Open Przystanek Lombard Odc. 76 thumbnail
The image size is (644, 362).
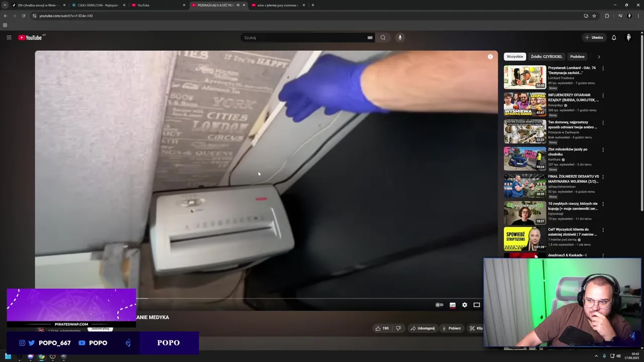coord(525,77)
